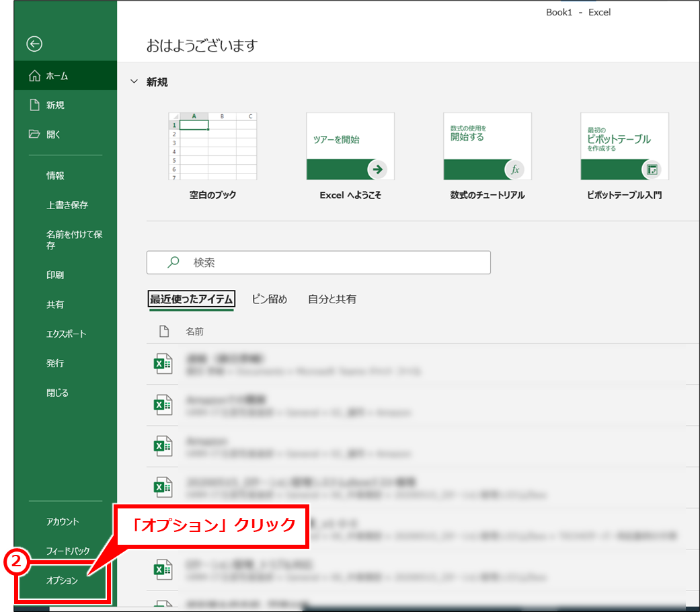
Task: Go to ホーム in the sidebar
Action: click(x=65, y=75)
